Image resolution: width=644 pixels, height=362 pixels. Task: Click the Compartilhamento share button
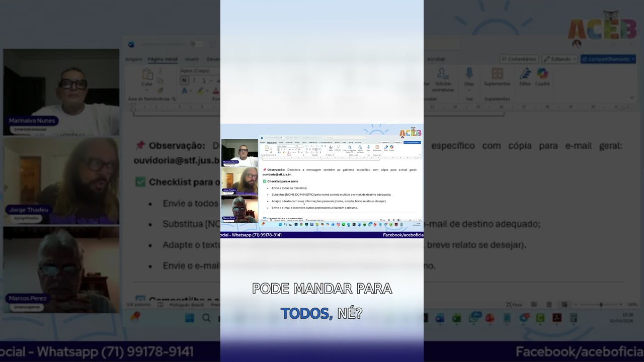pyautogui.click(x=412, y=142)
